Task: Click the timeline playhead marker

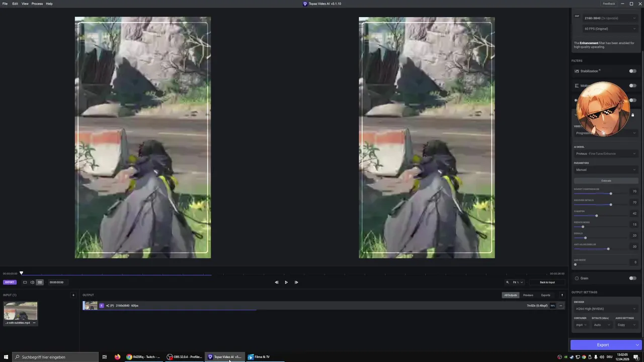Action: pos(21,273)
